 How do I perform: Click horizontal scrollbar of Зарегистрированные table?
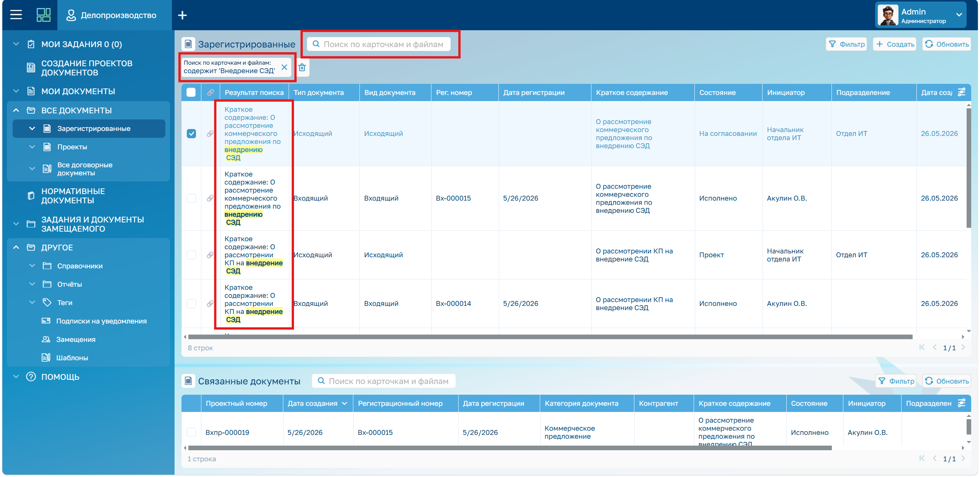coord(550,337)
